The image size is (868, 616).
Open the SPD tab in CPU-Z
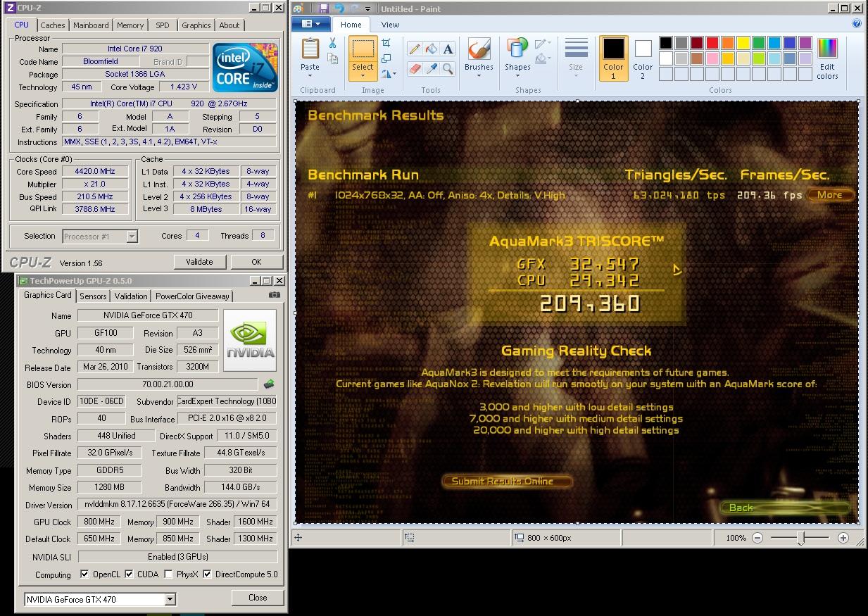point(163,25)
